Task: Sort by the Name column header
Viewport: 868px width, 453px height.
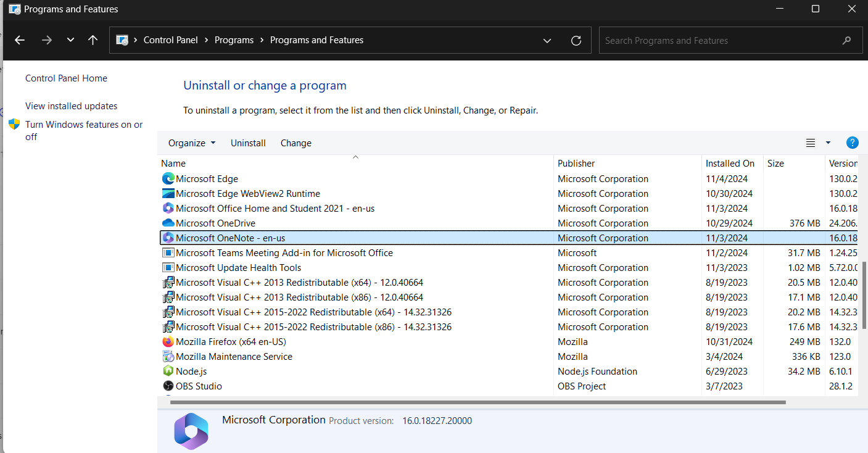Action: point(173,164)
